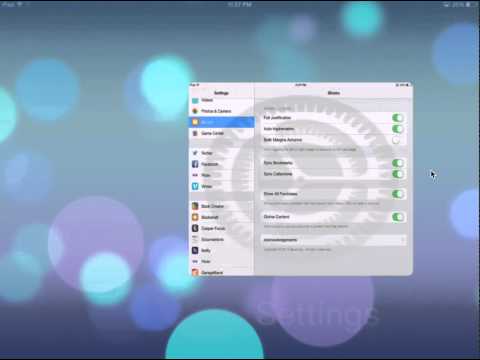Open the Acknowledgements row chevron
The height and width of the screenshot is (360, 480).
point(403,240)
